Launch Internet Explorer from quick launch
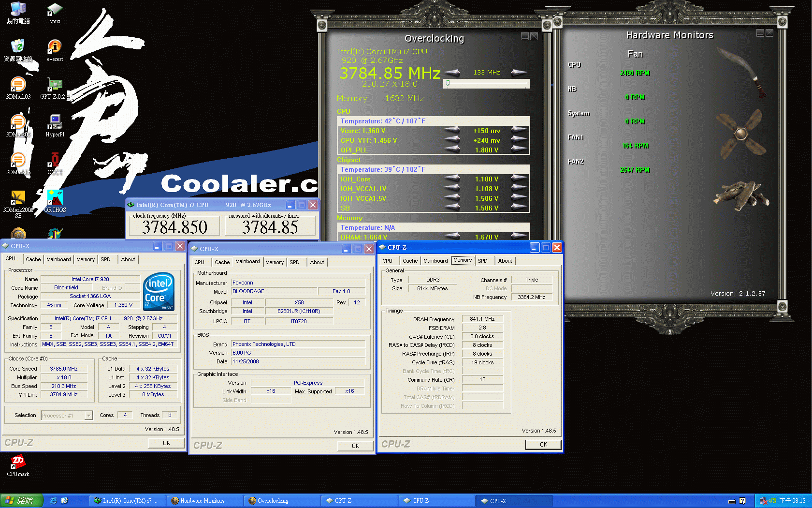Viewport: 812px width, 508px height. point(53,501)
